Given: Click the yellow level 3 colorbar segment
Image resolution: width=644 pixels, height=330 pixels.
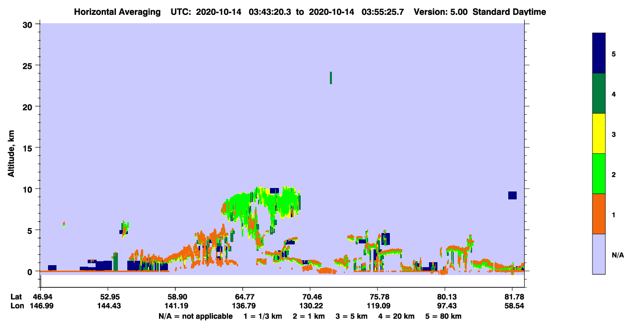Looking at the screenshot, I should (x=599, y=134).
